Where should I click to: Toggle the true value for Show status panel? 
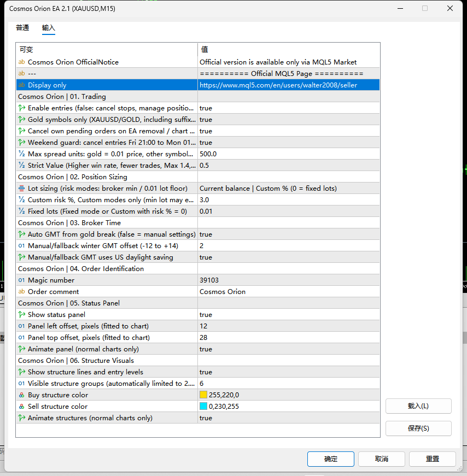288,315
